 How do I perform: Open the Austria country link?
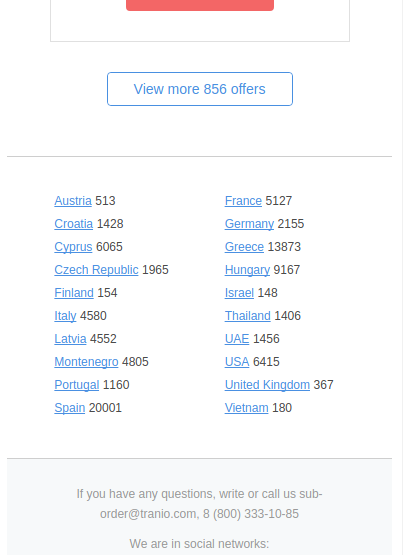73,201
